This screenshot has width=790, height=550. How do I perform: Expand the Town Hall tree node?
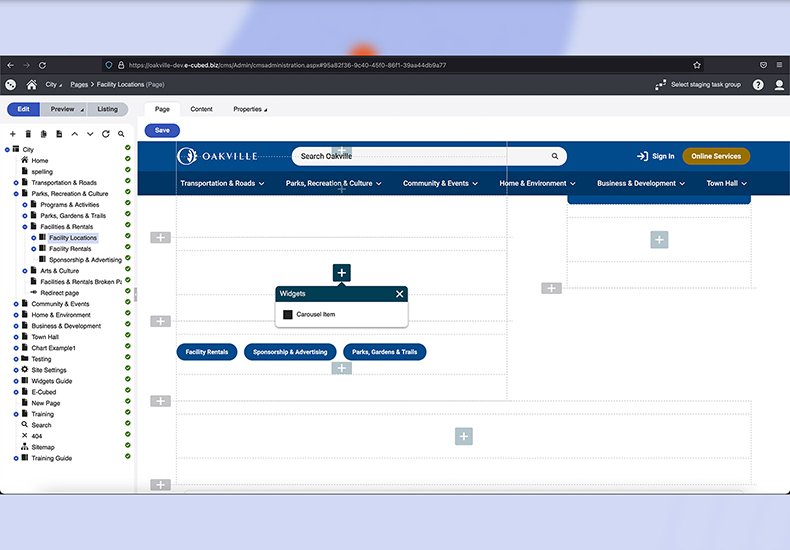pos(16,337)
